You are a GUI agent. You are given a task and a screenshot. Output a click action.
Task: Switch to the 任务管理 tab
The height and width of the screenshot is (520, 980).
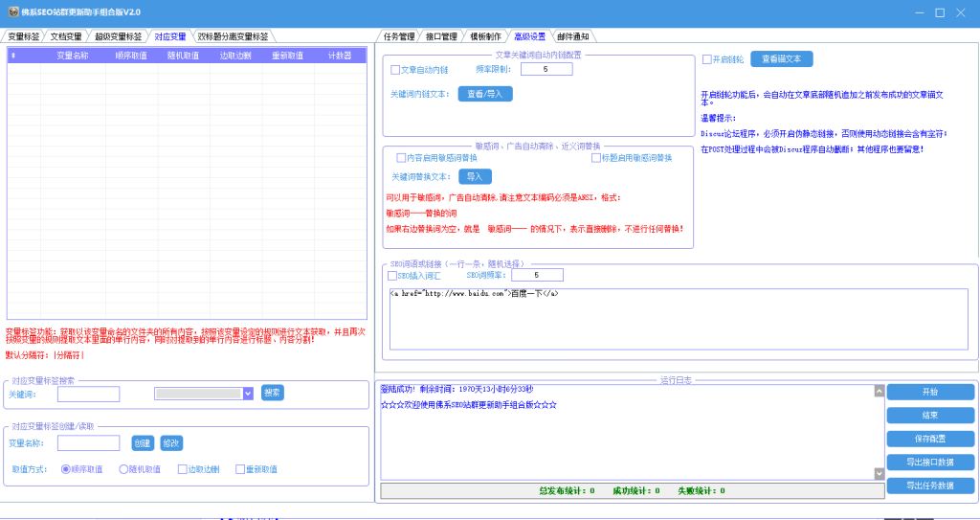pyautogui.click(x=399, y=36)
